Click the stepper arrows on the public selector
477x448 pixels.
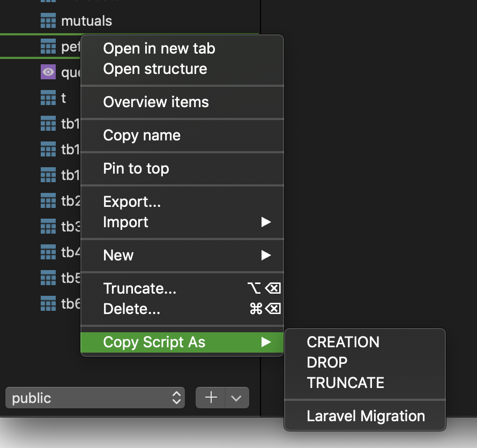click(x=177, y=398)
